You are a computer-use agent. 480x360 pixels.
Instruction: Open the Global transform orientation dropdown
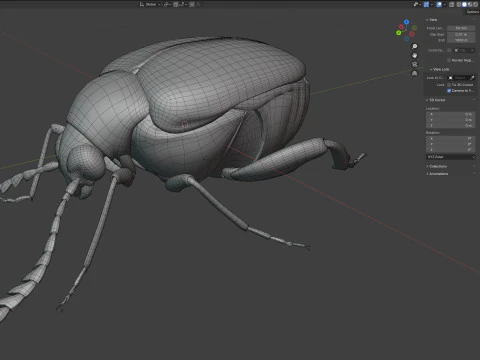click(x=150, y=5)
